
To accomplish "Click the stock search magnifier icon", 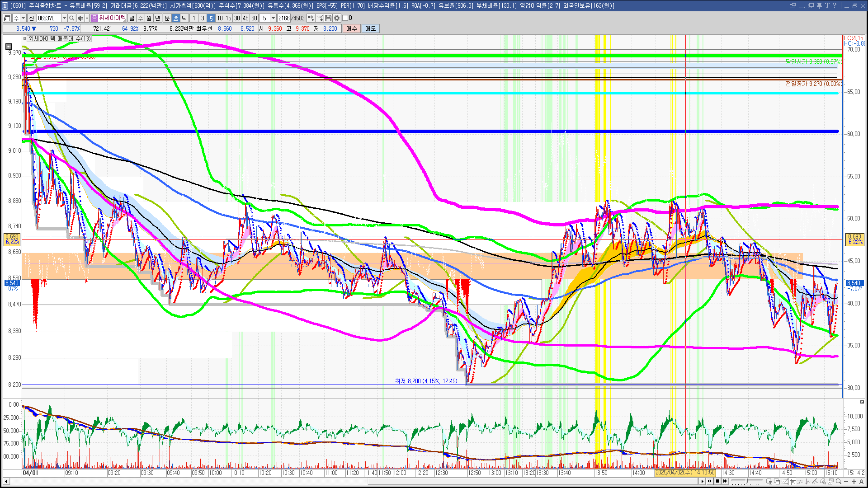I will click(x=72, y=18).
